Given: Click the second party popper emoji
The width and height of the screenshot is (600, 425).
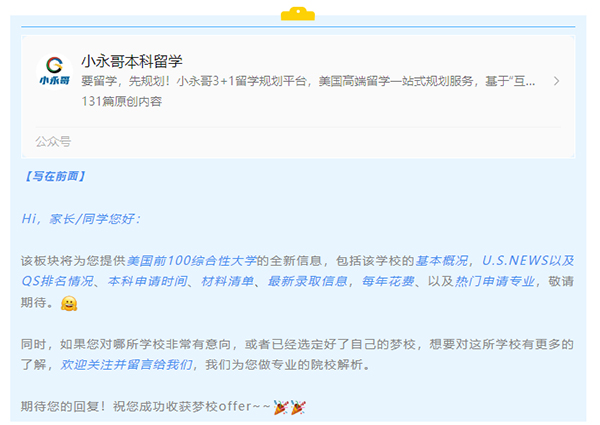Looking at the screenshot, I should 298,407.
